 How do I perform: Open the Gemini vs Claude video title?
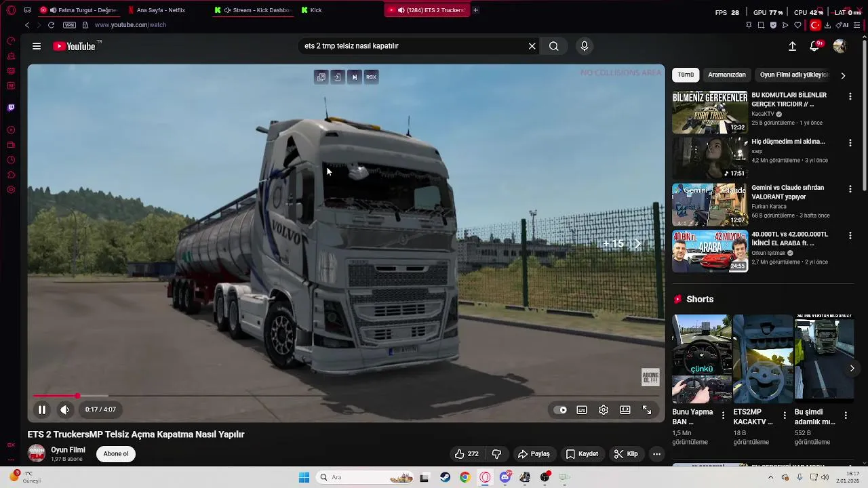[x=788, y=192]
